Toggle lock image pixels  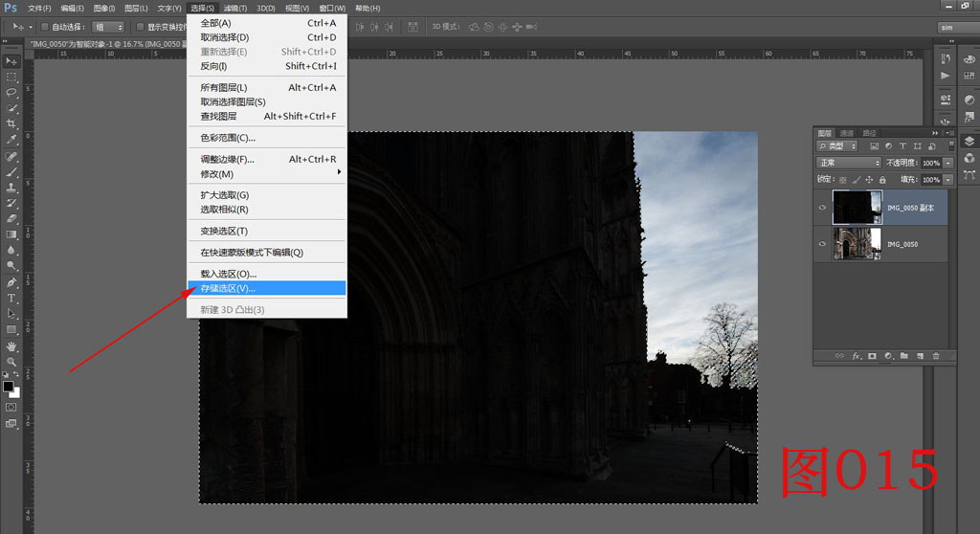click(x=857, y=180)
